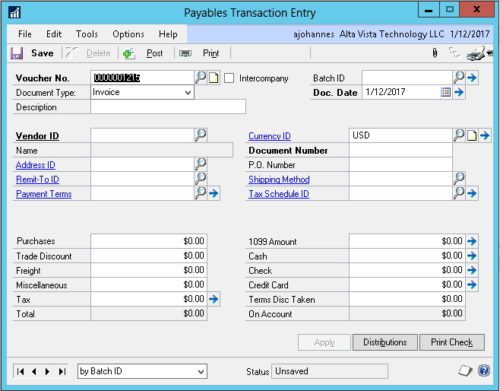Click the Apply button
Viewport: 500px width, 391px height.
[x=324, y=342]
